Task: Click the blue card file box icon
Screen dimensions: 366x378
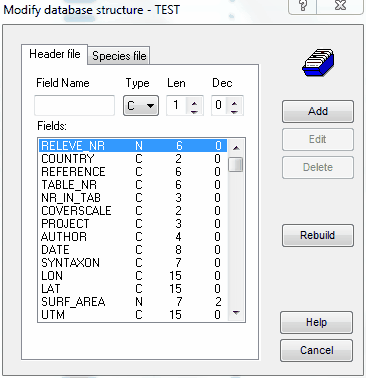Action: pos(318,63)
